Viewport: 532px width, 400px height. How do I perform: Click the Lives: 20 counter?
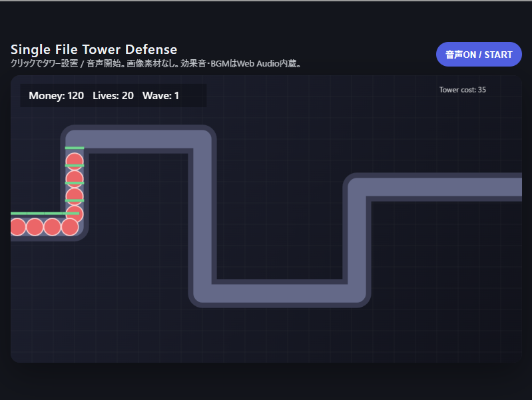click(x=113, y=96)
